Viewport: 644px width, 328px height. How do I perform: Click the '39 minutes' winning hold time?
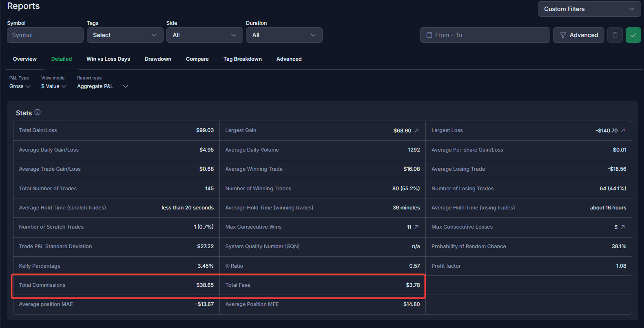coord(406,208)
